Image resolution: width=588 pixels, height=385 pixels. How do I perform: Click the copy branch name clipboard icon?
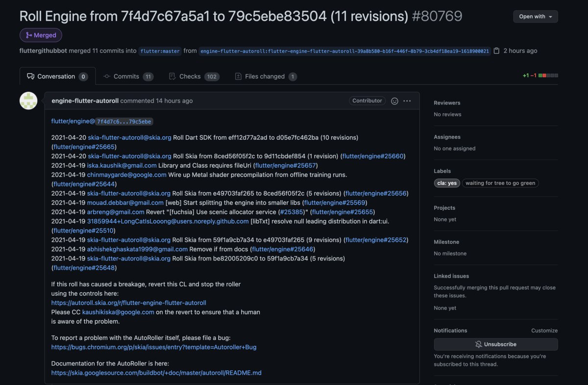[496, 51]
